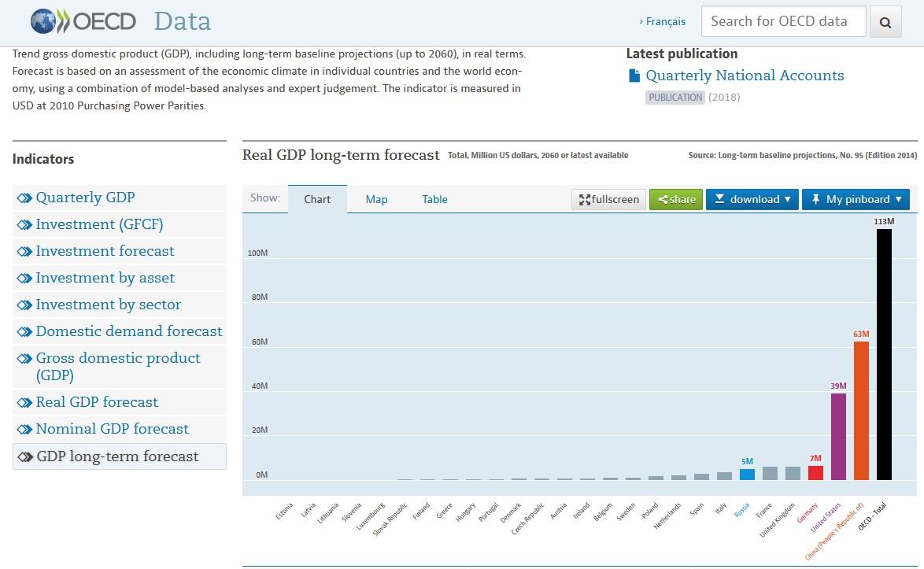Open the download dropdown menu
This screenshot has height=569, width=924.
tap(752, 199)
